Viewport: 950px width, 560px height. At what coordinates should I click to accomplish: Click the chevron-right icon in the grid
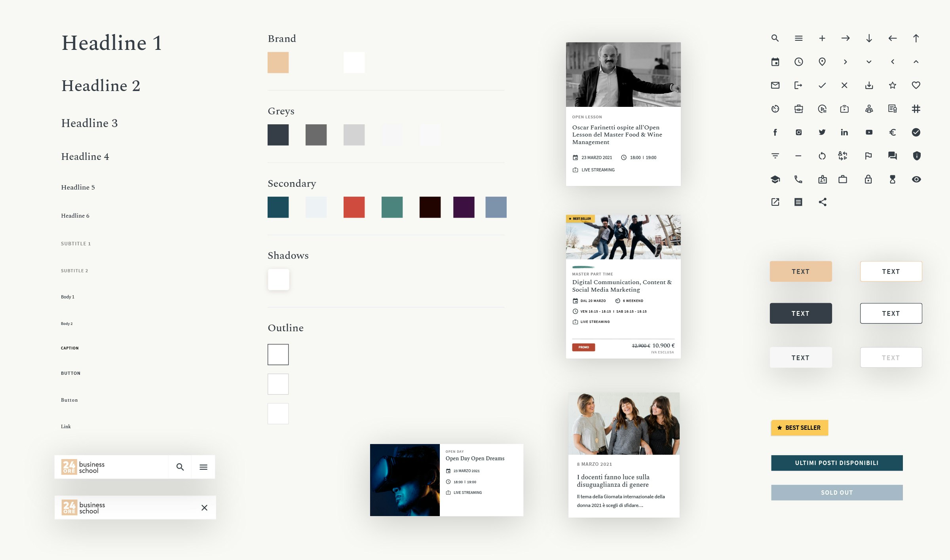pos(845,62)
